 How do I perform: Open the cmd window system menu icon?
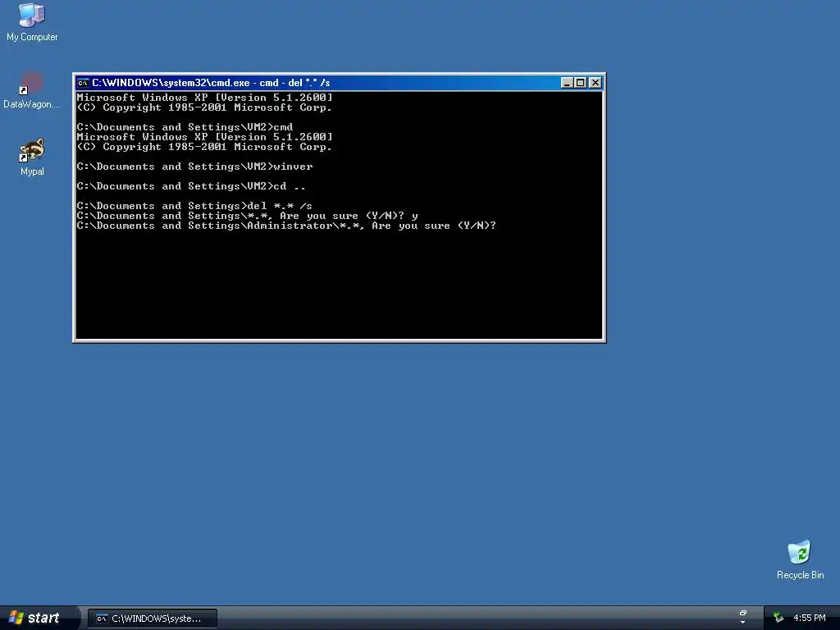(83, 83)
